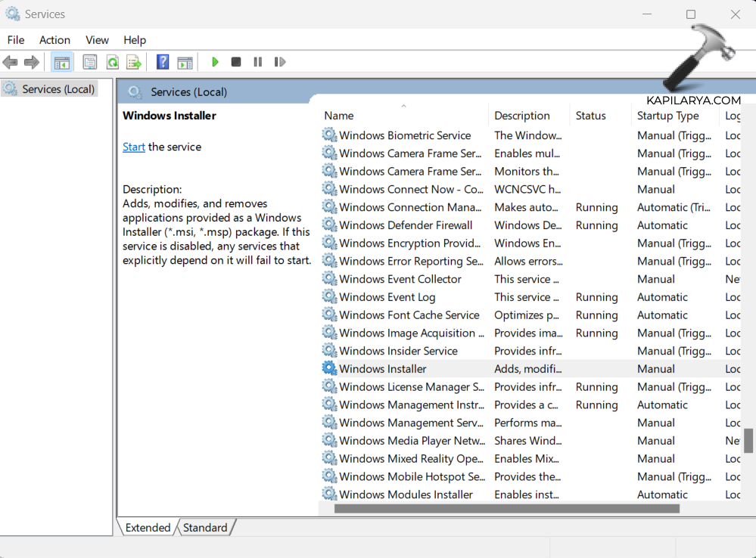
Task: Sort list by Startup Type column header
Action: pyautogui.click(x=667, y=116)
